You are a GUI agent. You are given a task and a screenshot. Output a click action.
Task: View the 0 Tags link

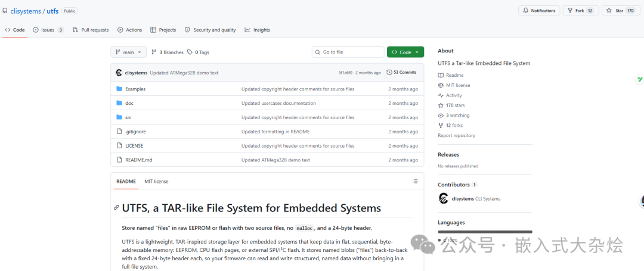click(198, 52)
